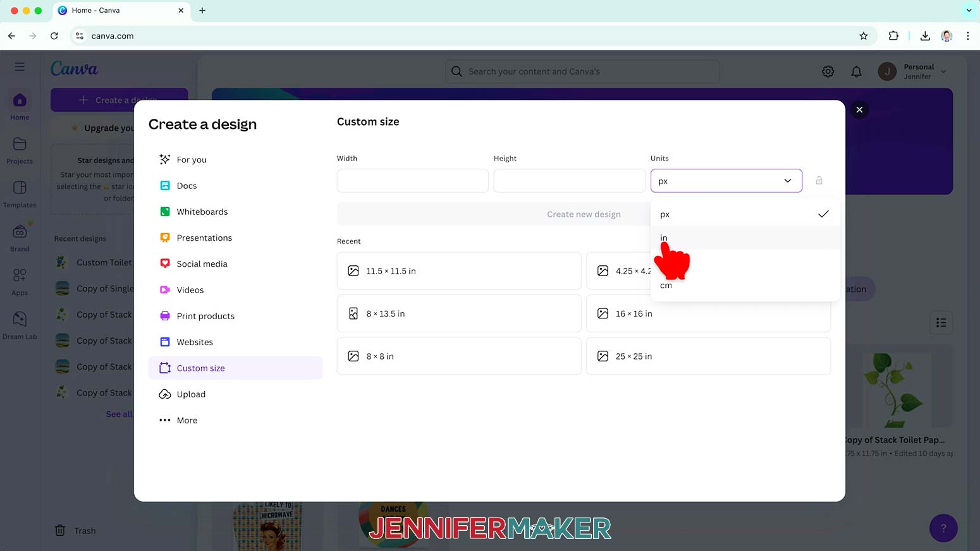Open the tab search dropdown in Chrome
The width and height of the screenshot is (980, 551).
[x=969, y=10]
